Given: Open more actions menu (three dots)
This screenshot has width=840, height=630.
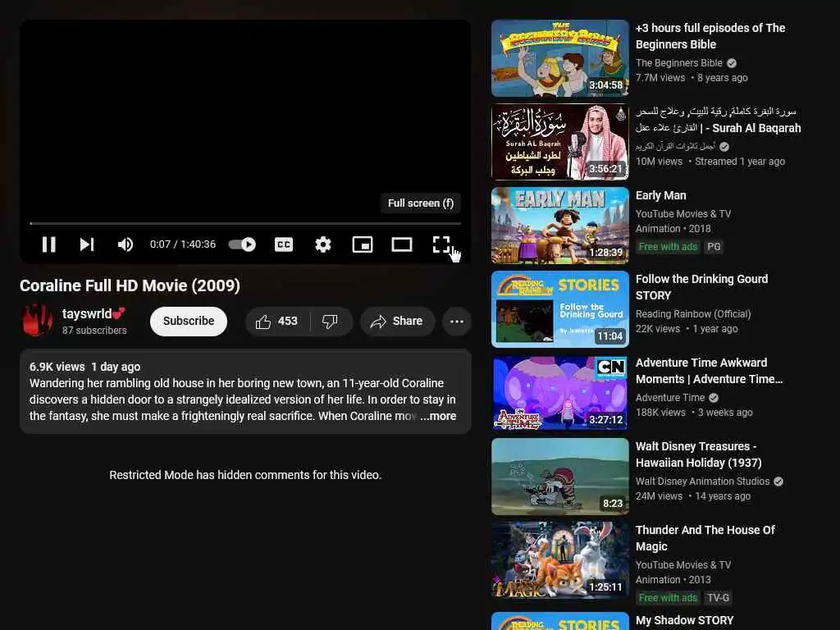Looking at the screenshot, I should pos(456,322).
